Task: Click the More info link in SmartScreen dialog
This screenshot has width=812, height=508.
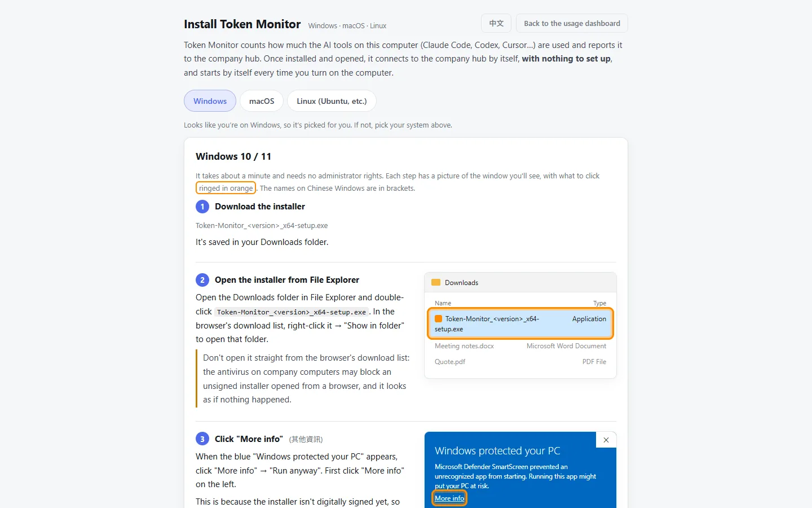Action: 449,498
